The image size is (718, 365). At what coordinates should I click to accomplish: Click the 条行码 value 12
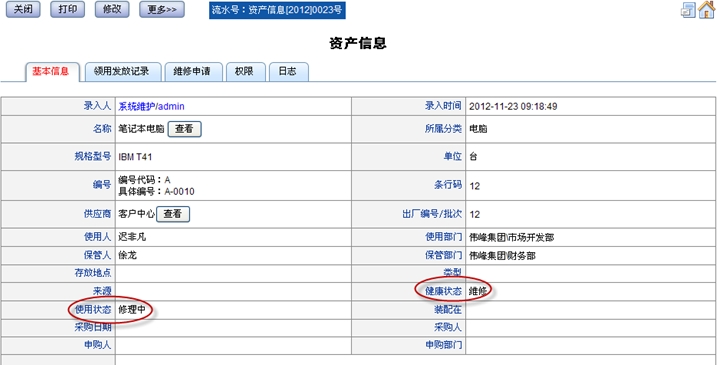point(474,186)
